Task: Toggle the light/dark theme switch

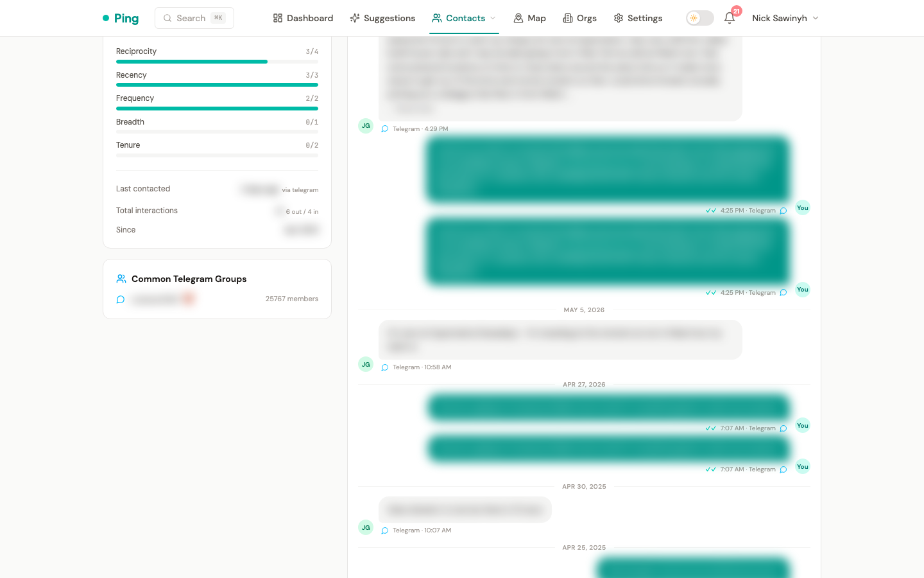Action: click(700, 18)
